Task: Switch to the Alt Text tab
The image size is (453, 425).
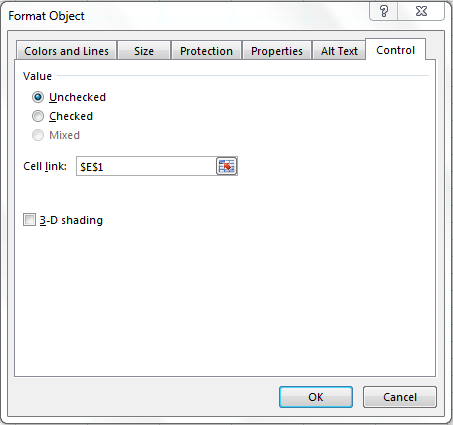Action: (339, 51)
